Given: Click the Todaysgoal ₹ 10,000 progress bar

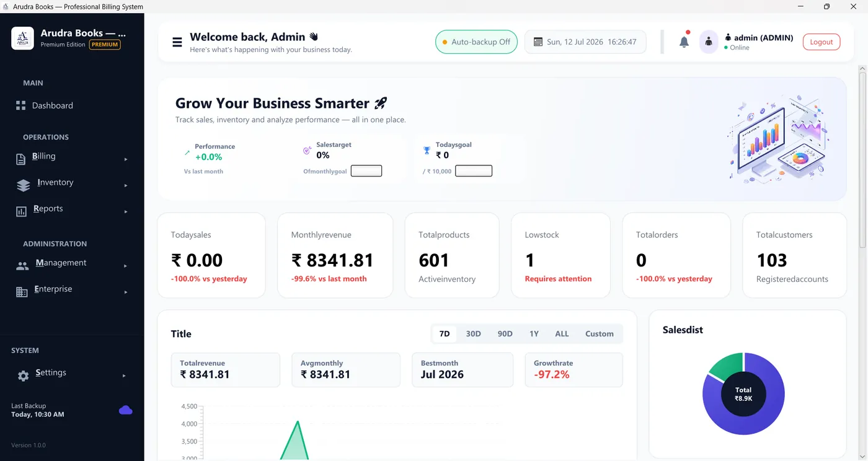Looking at the screenshot, I should [x=474, y=171].
